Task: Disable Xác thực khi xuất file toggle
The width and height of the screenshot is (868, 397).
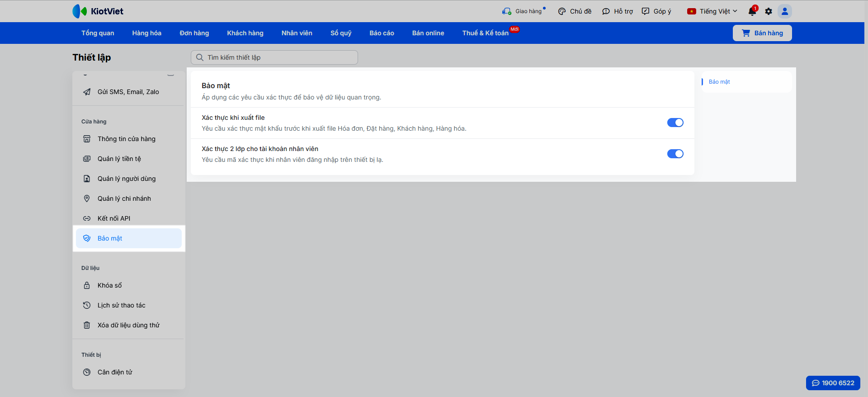Action: coord(675,123)
